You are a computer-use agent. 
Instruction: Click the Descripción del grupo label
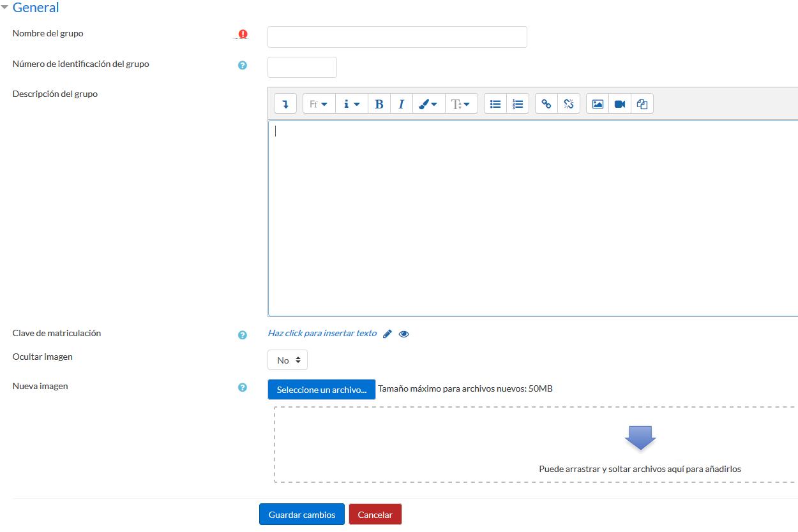pos(55,94)
